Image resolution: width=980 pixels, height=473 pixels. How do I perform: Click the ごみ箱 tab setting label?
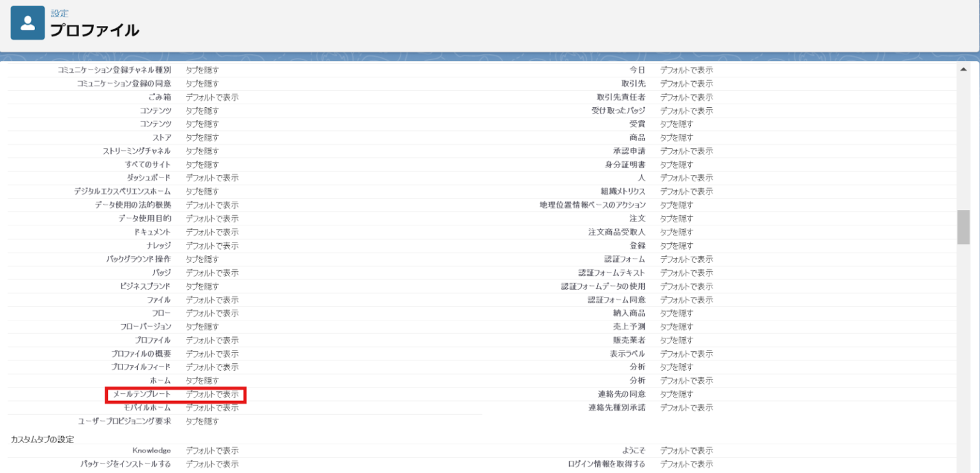click(158, 97)
